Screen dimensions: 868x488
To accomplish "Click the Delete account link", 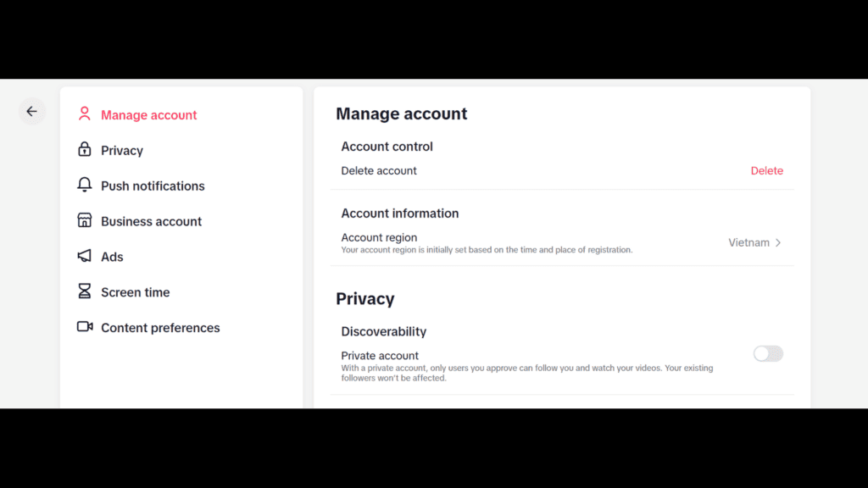I will pos(766,170).
